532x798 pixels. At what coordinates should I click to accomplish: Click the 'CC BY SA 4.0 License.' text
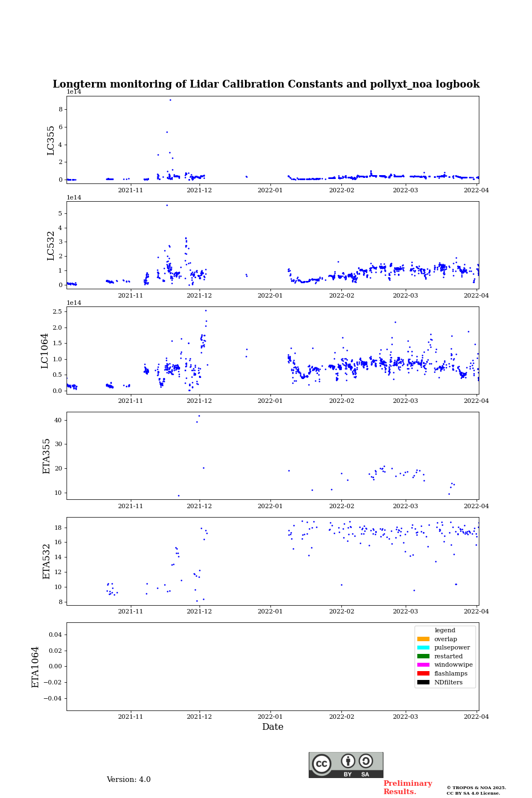[473, 793]
